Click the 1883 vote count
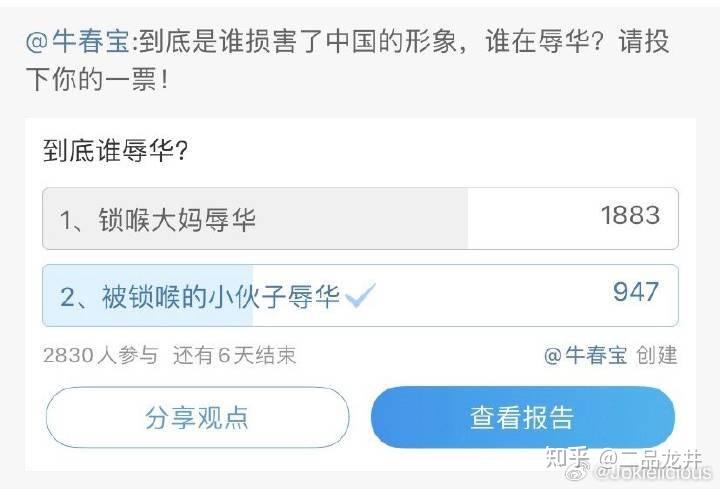720x489 pixels. click(630, 215)
